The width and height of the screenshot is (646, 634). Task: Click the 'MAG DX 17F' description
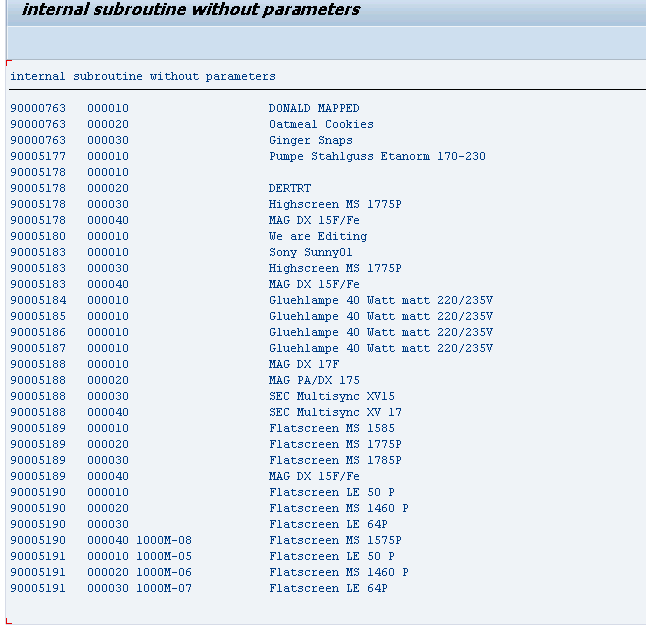(x=304, y=364)
